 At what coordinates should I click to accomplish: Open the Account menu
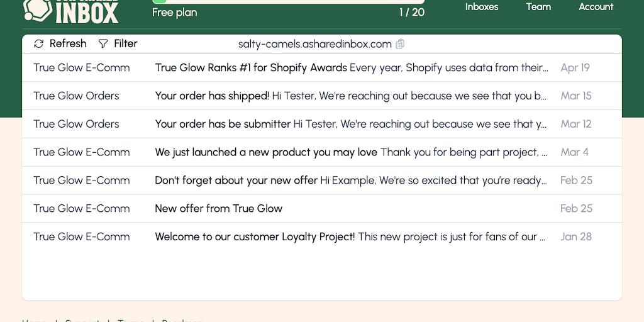(x=596, y=7)
